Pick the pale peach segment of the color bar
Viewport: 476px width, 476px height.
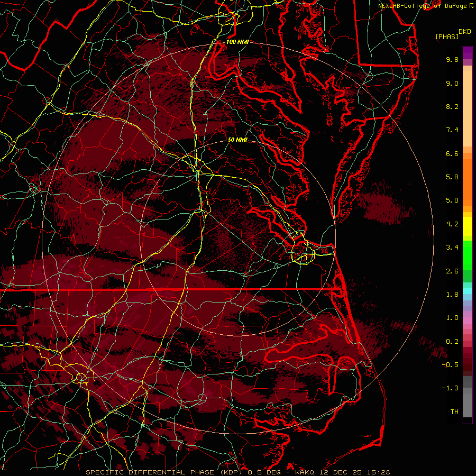click(467, 108)
